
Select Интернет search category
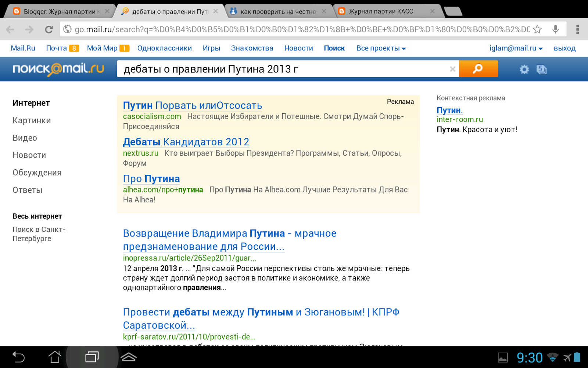point(31,103)
